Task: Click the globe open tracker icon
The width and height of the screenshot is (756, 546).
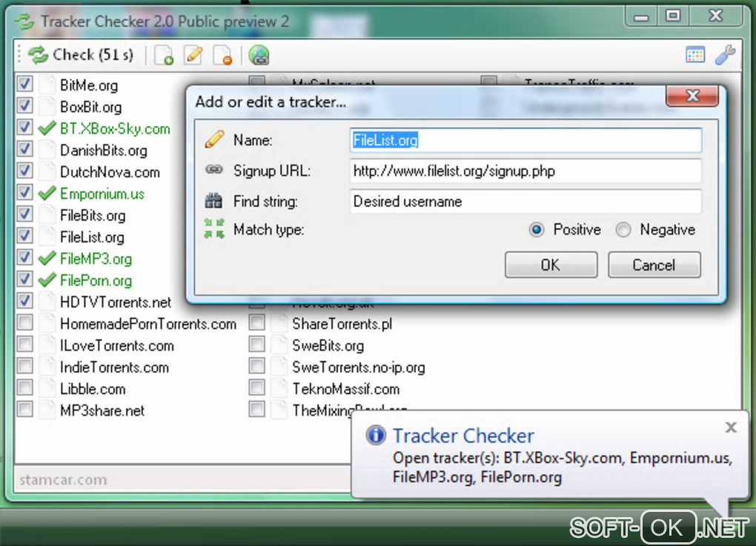Action: 259,55
